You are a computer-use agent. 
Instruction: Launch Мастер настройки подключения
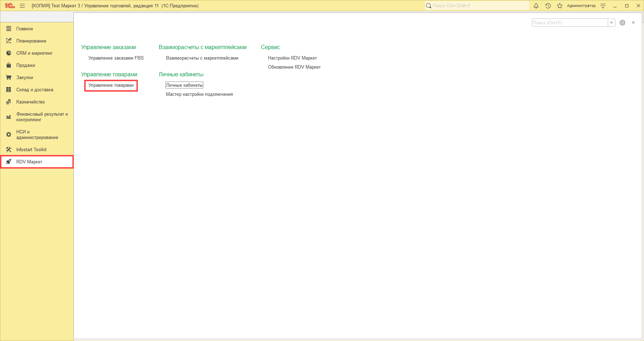(199, 94)
